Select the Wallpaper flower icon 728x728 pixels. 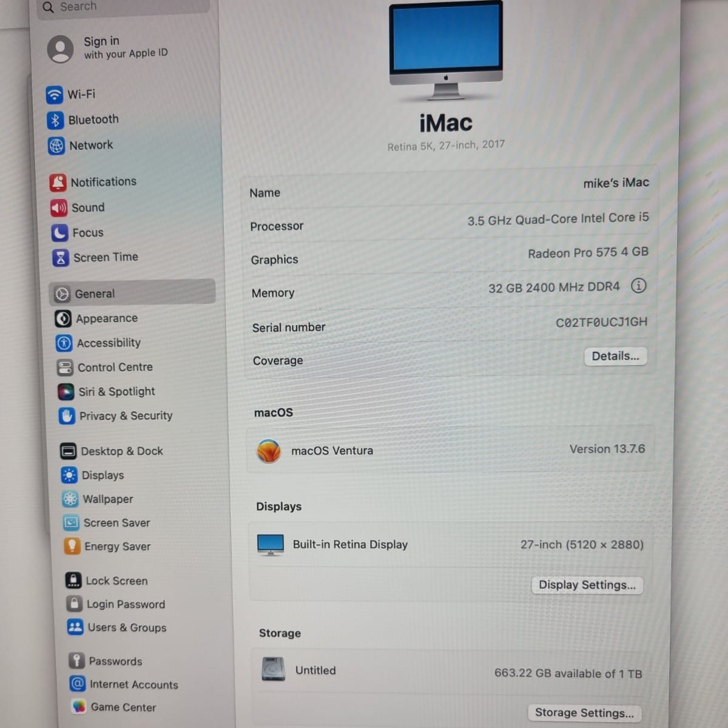click(x=70, y=499)
